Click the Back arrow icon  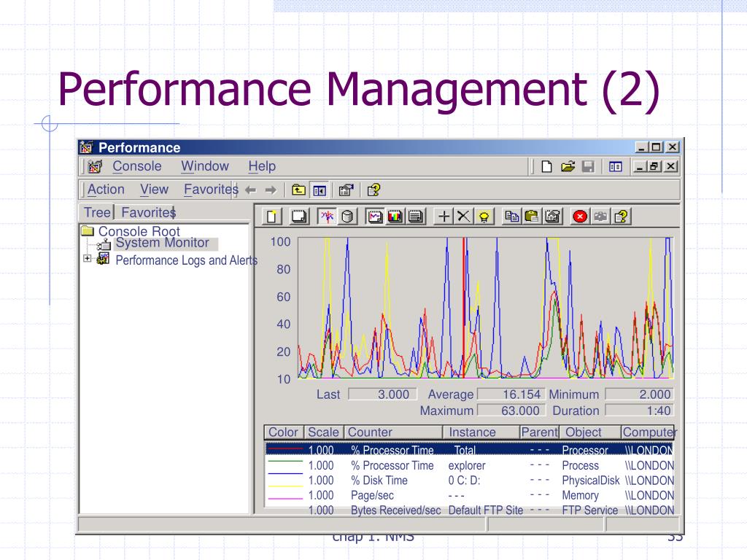251,190
